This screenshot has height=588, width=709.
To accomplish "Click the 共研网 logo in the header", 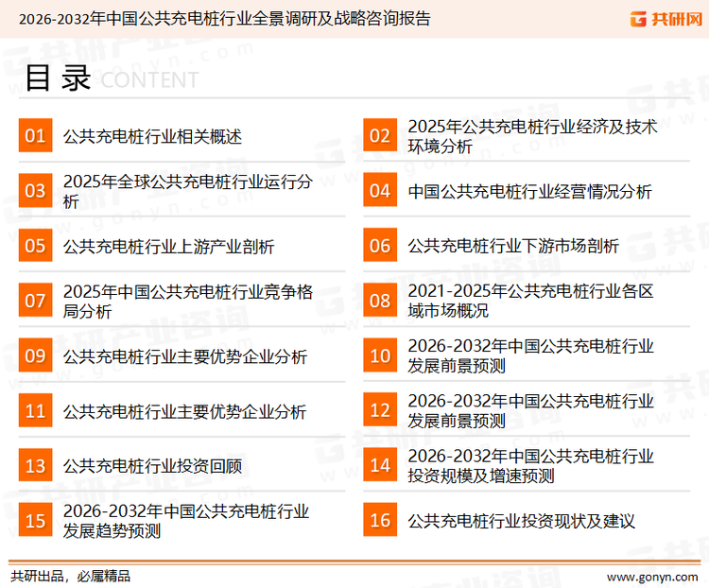I will pyautogui.click(x=666, y=19).
